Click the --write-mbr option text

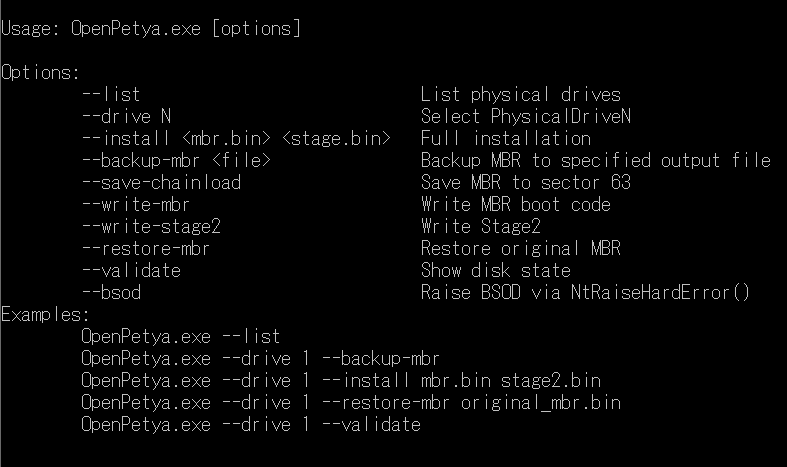pos(136,204)
